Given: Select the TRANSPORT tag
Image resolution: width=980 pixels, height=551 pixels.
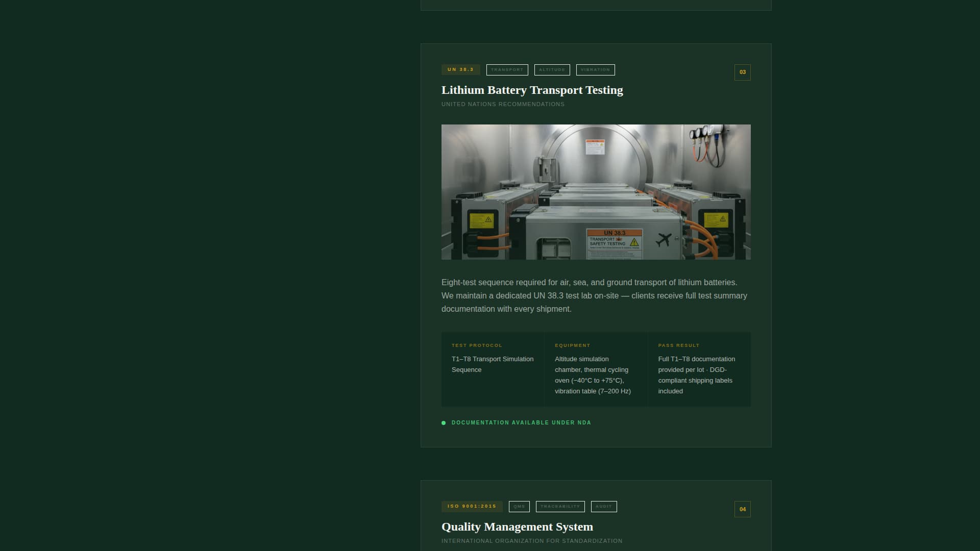Looking at the screenshot, I should point(507,70).
